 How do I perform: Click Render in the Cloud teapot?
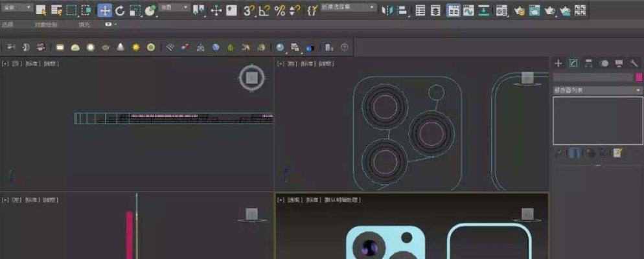(x=565, y=10)
